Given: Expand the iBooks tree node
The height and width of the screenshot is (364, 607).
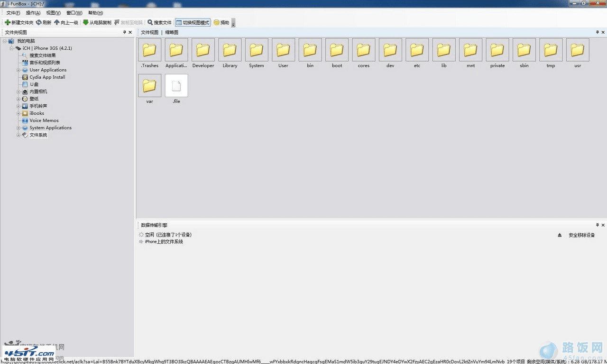Looking at the screenshot, I should click(19, 113).
